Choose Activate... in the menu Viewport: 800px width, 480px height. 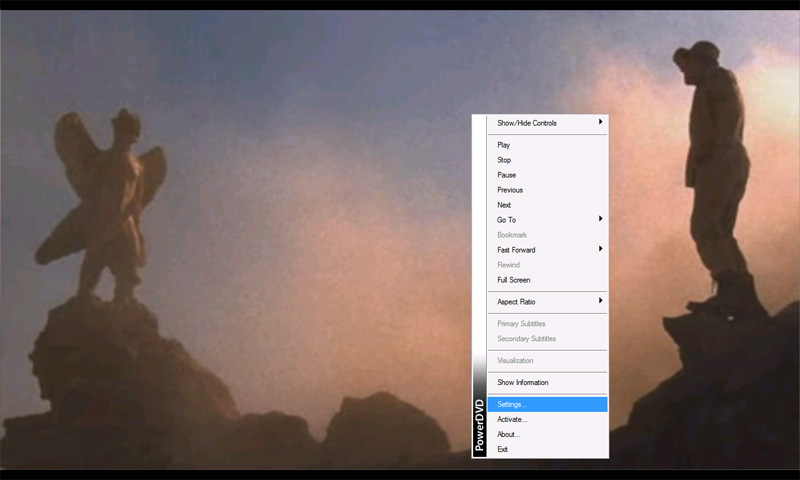point(547,419)
